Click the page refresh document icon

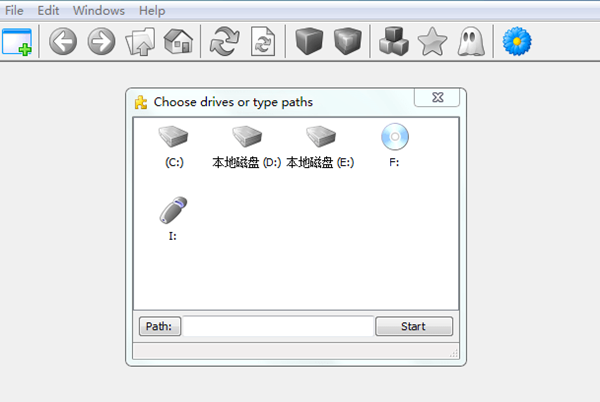pyautogui.click(x=263, y=41)
